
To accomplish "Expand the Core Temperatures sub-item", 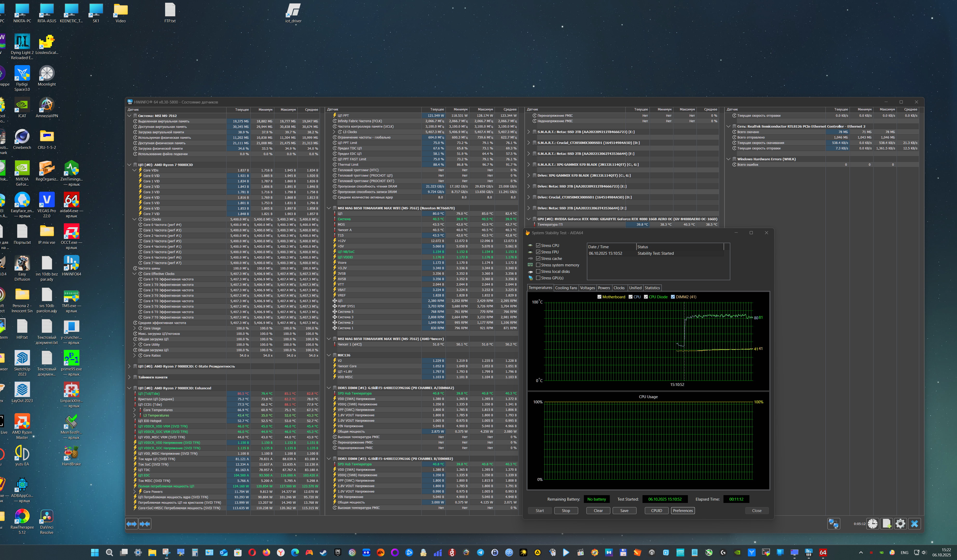I will tap(134, 410).
